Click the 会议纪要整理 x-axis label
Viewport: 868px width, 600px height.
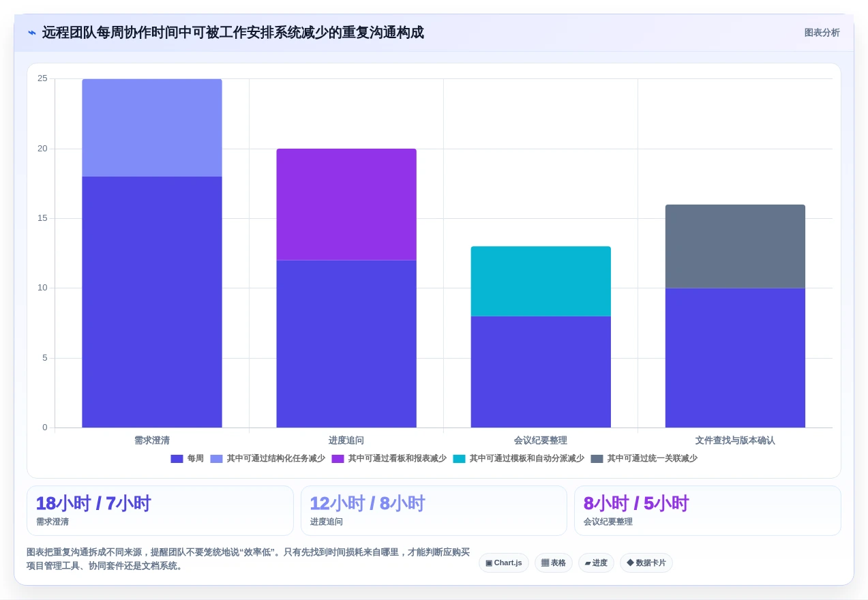(x=541, y=440)
